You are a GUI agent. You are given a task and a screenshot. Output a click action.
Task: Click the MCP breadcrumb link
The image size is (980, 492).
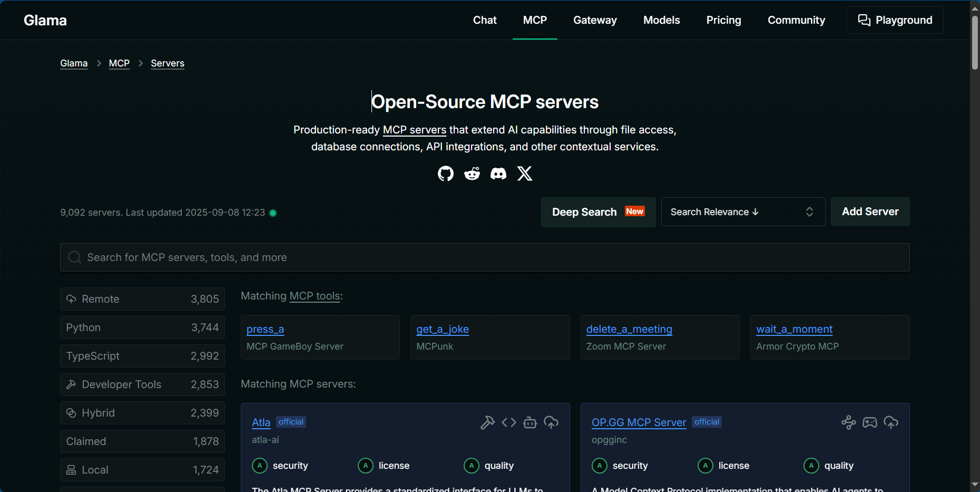click(x=119, y=63)
